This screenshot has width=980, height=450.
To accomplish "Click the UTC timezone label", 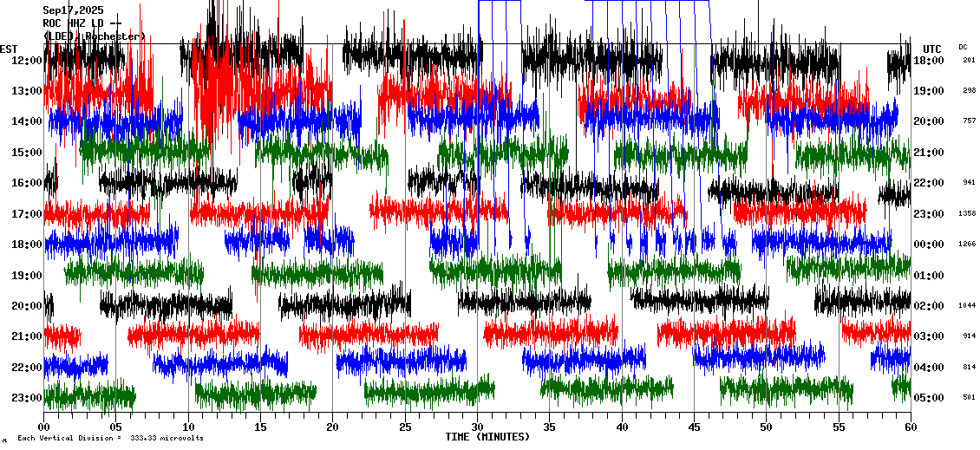I will (932, 49).
